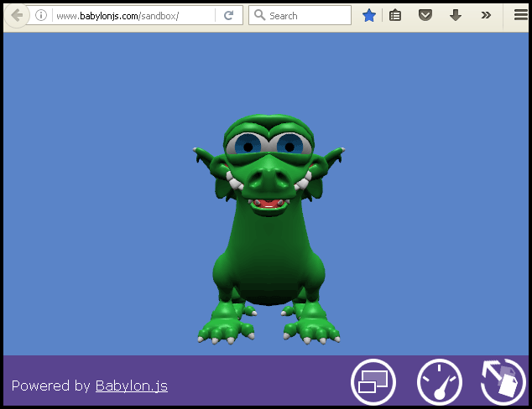Viewport: 532px width, 409px height.
Task: Reload the page with refresh icon
Action: click(x=229, y=15)
